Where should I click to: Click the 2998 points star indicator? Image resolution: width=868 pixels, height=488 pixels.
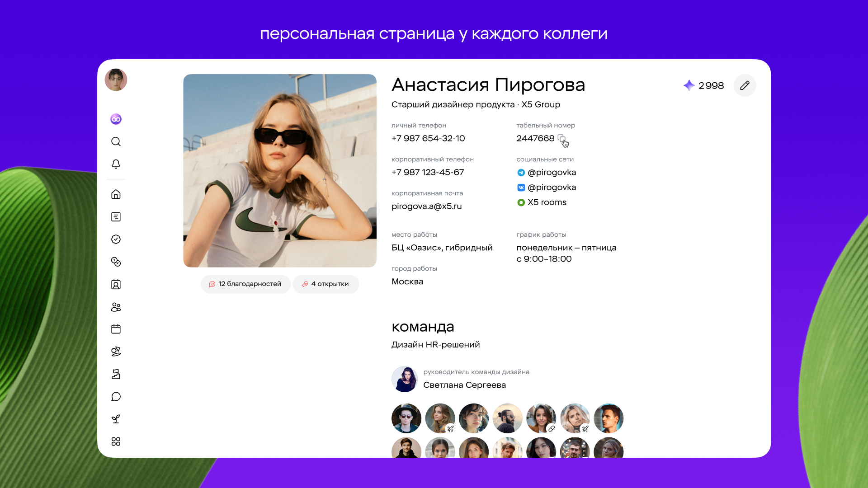703,85
